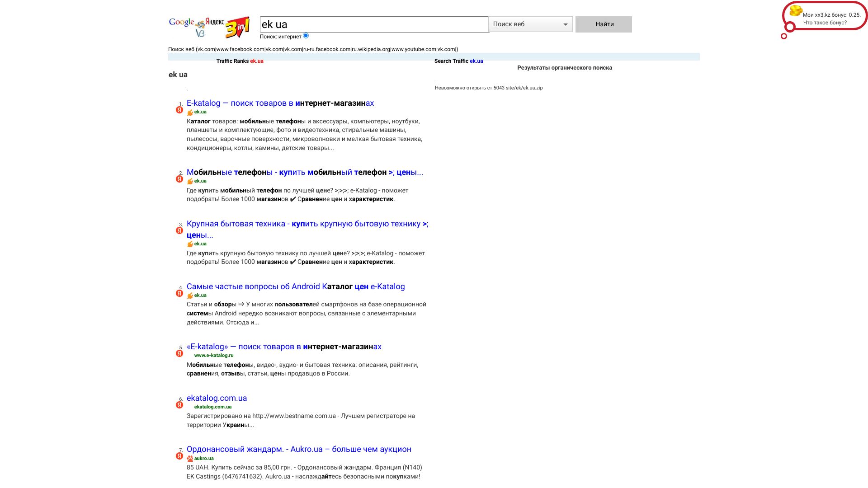Click snippet 'Статьи и обзоры' under result 4
Image resolution: width=868 pixels, height=488 pixels.
pyautogui.click(x=307, y=314)
